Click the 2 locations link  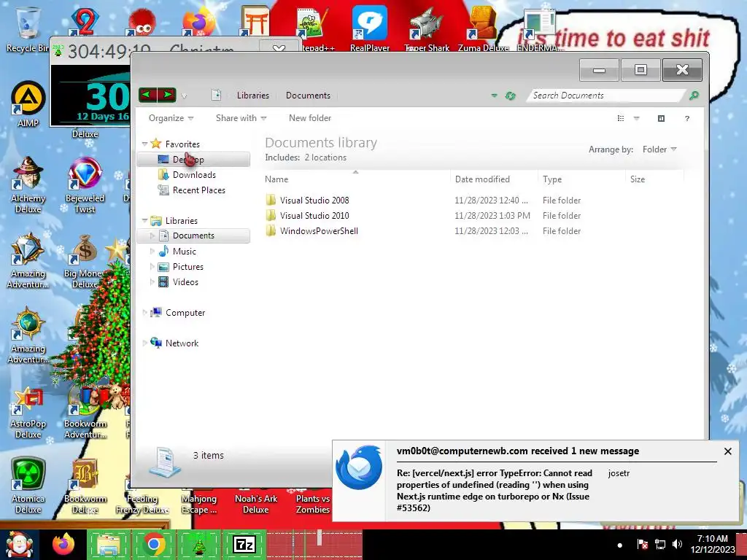pos(325,157)
